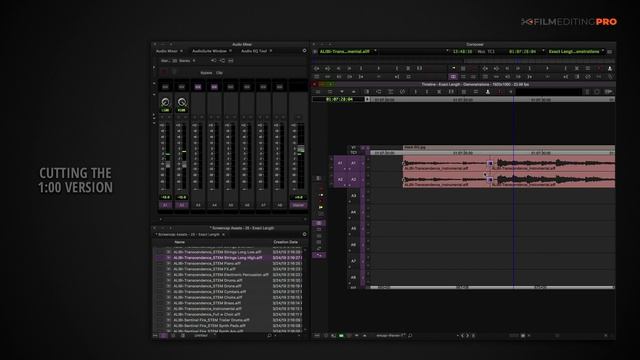
Task: Toggle the Master channel button in mixer
Action: 298,205
